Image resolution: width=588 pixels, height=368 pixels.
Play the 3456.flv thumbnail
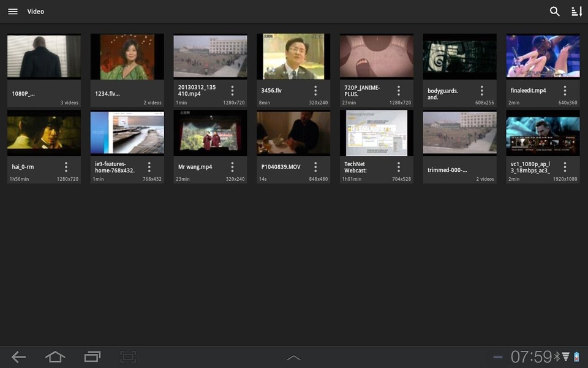pyautogui.click(x=293, y=56)
